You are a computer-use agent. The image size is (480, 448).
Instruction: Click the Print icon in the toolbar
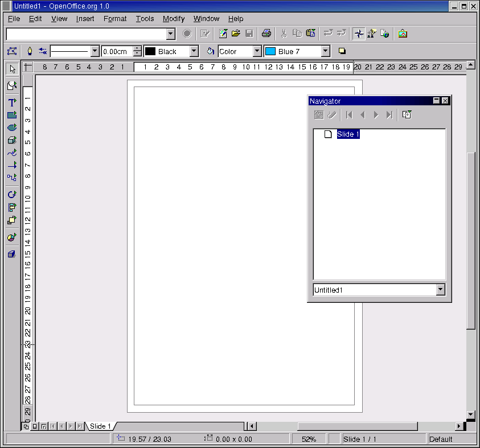pos(266,34)
